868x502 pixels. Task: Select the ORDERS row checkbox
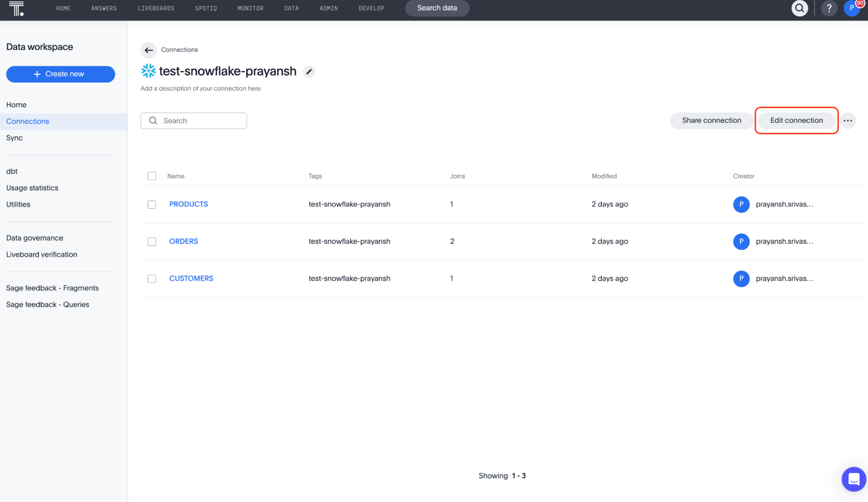tap(152, 242)
